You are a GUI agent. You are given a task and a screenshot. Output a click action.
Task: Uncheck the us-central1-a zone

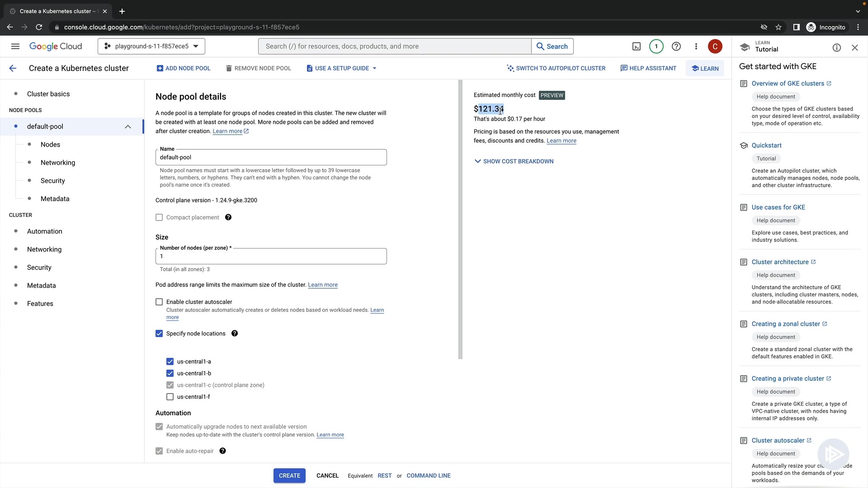[x=170, y=361]
